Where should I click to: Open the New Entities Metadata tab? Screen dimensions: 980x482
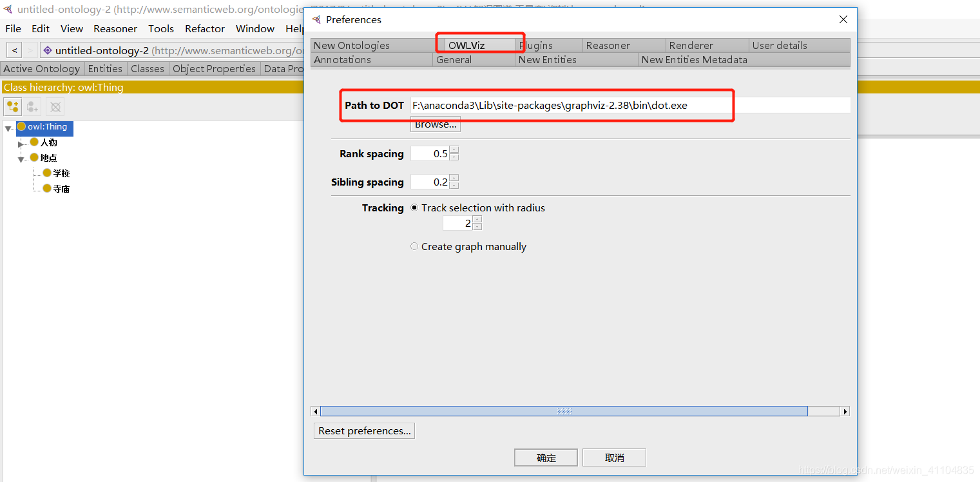(744, 59)
